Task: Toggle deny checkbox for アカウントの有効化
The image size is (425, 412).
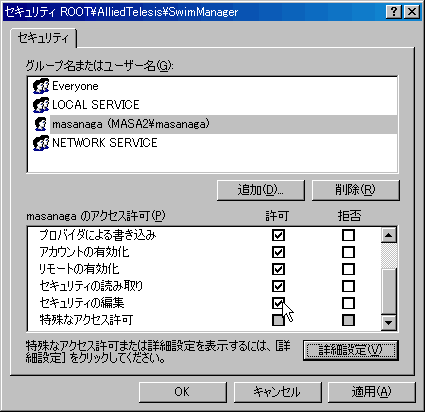Action: pyautogui.click(x=348, y=252)
